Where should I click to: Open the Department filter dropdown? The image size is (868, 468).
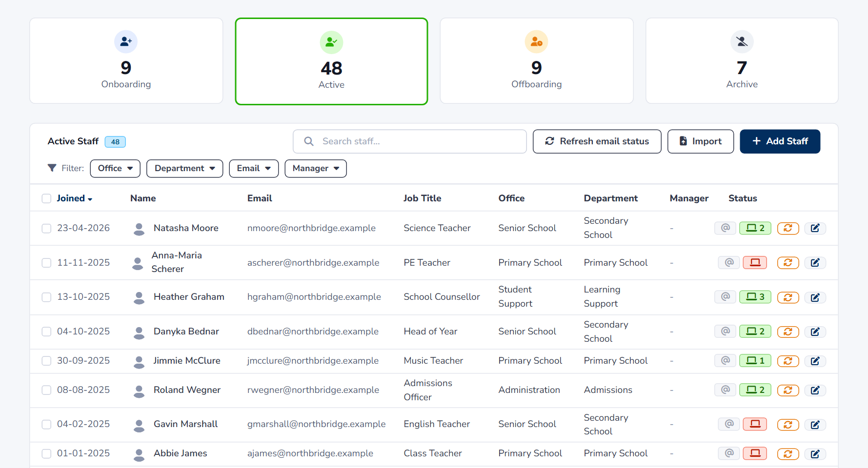pos(184,169)
